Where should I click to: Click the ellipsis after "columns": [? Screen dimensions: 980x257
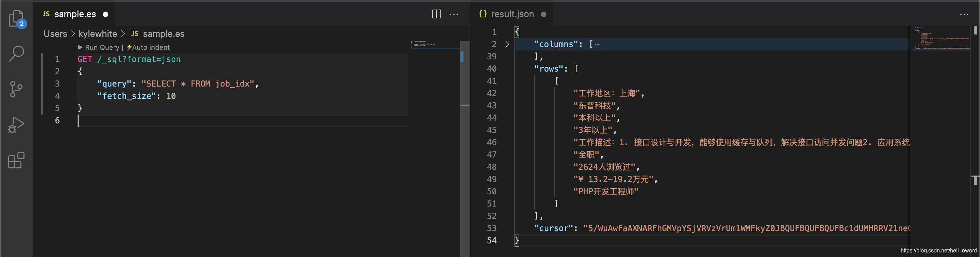pyautogui.click(x=597, y=44)
